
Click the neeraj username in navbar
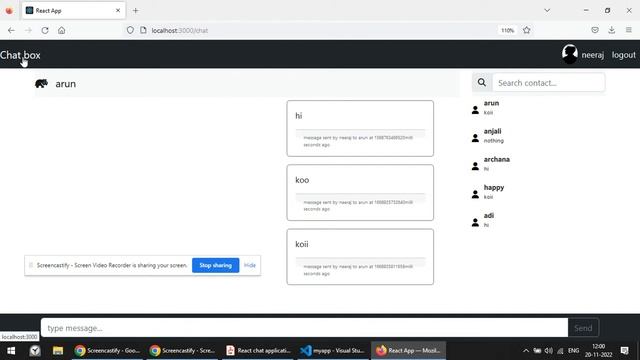[593, 55]
